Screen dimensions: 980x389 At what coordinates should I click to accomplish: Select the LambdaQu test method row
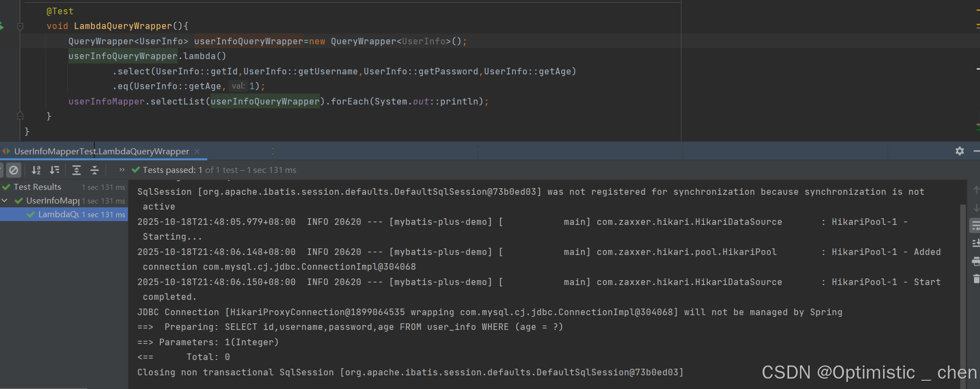(64, 214)
